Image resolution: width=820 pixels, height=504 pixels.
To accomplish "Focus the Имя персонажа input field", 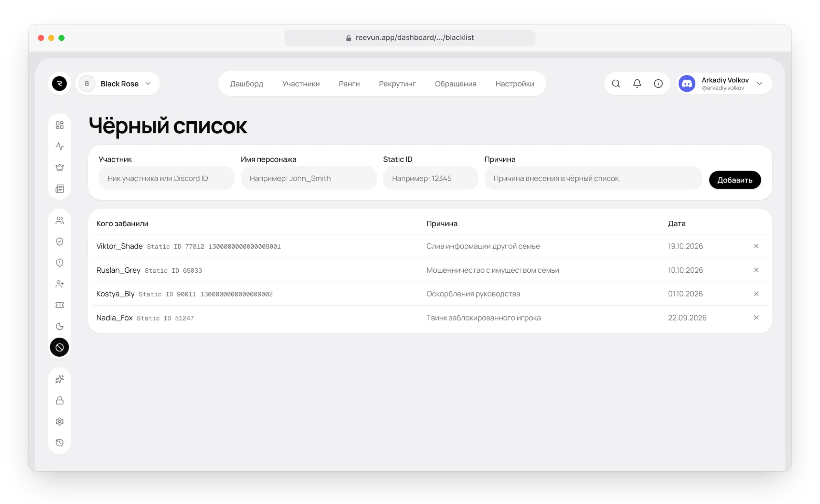I will click(309, 178).
